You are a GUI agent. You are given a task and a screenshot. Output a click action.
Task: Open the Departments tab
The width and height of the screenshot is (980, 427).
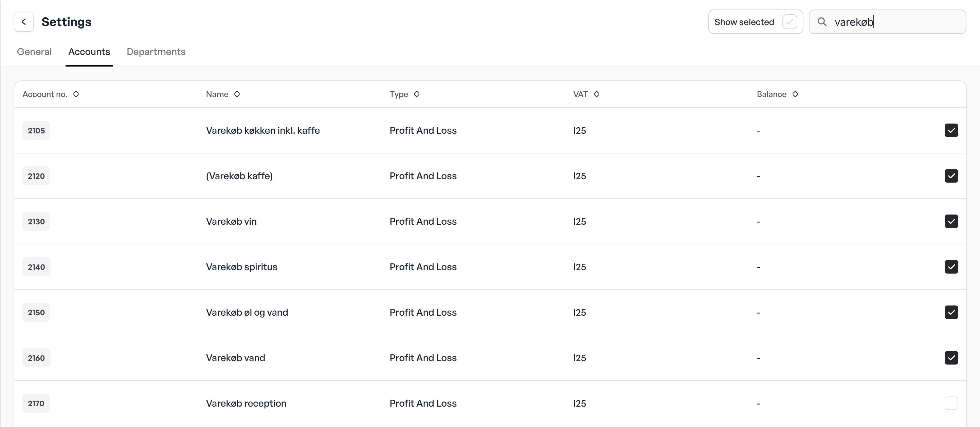tap(156, 52)
